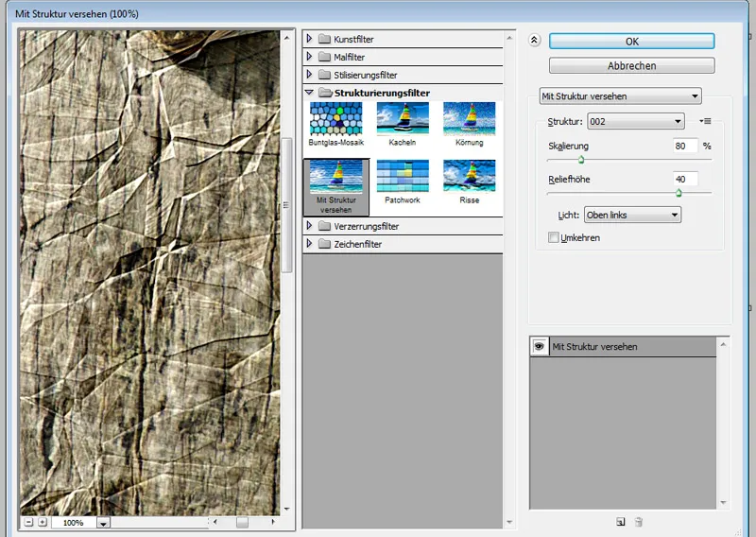
Task: Click the preview horizontal scroll right arrow
Action: 273,522
